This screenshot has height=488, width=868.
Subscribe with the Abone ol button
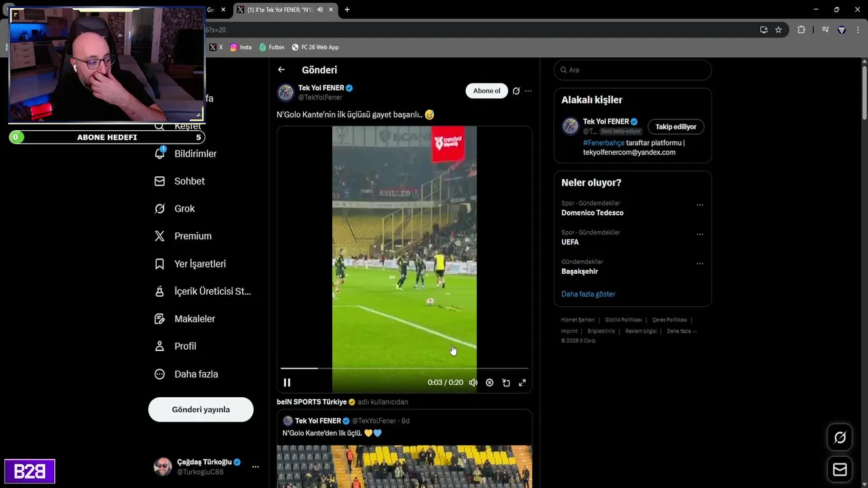click(x=486, y=91)
